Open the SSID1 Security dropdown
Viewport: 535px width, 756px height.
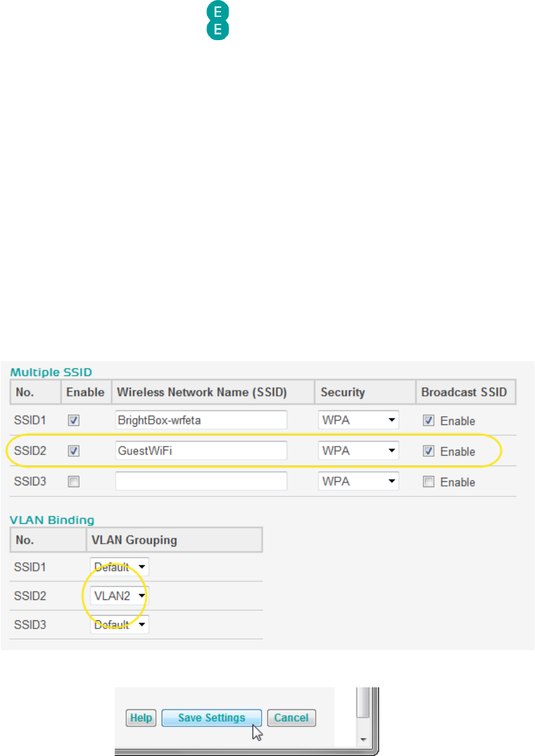pos(358,420)
